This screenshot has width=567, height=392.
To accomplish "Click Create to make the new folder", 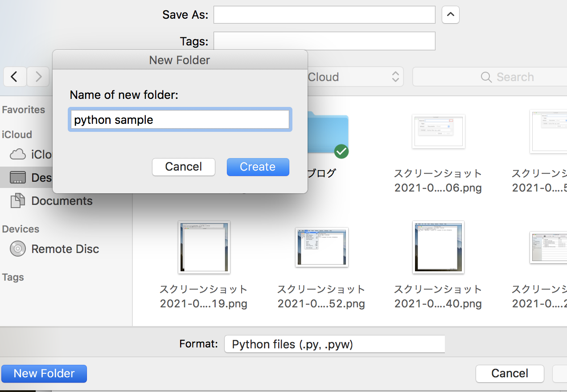I will 258,167.
